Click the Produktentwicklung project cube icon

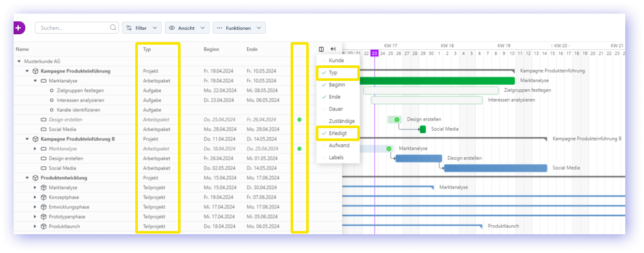(x=36, y=178)
